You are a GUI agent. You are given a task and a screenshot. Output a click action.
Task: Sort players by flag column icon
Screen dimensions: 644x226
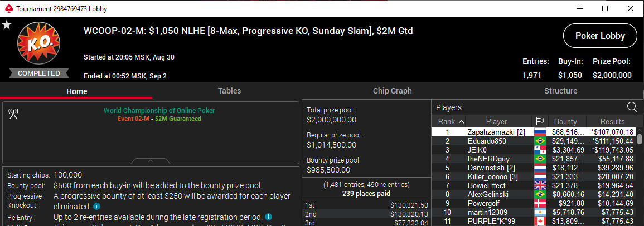pyautogui.click(x=540, y=121)
